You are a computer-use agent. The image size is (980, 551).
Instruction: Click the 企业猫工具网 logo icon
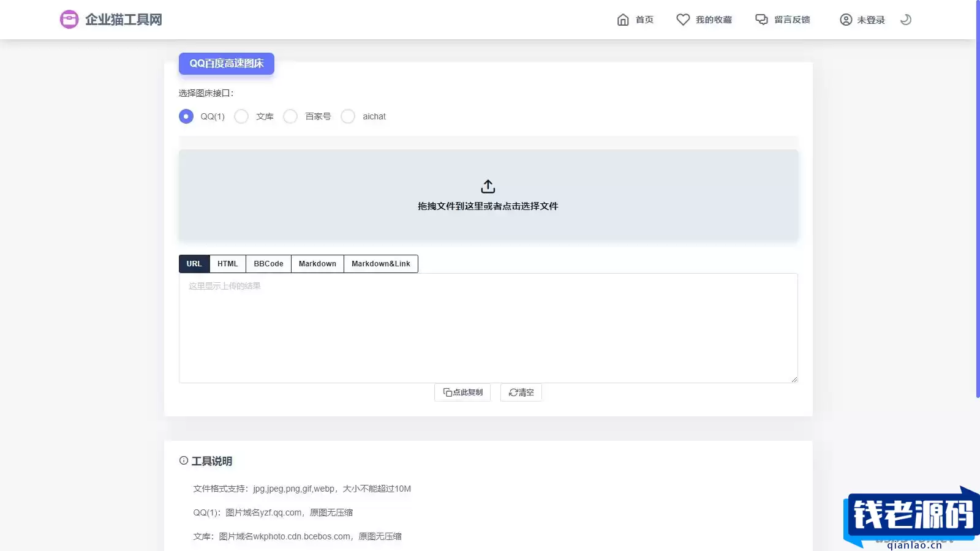(69, 20)
